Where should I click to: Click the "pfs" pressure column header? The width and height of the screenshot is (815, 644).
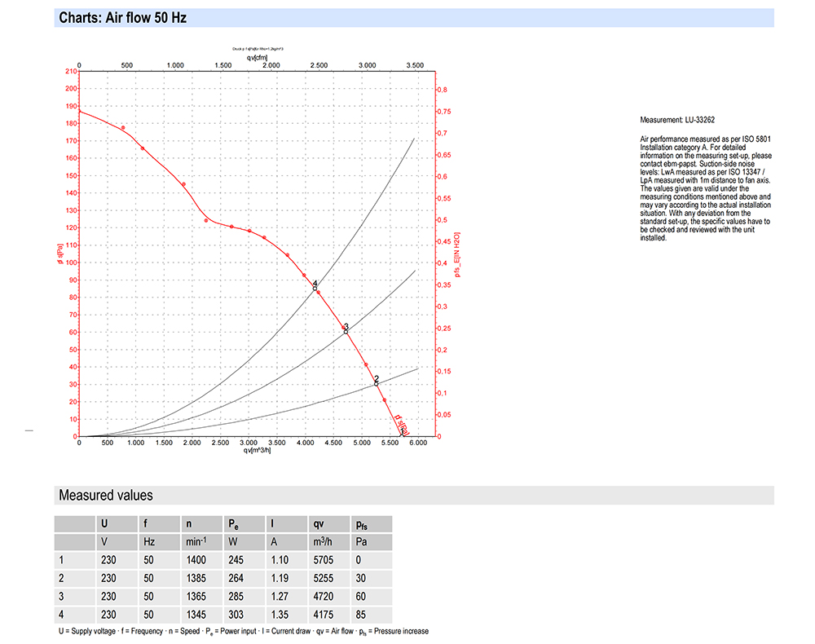[x=363, y=524]
